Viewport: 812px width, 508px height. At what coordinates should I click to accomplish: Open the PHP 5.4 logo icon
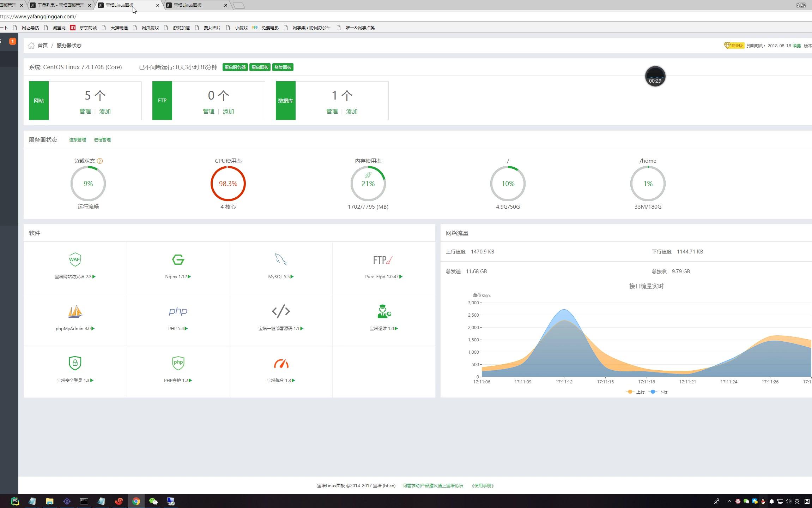tap(178, 311)
